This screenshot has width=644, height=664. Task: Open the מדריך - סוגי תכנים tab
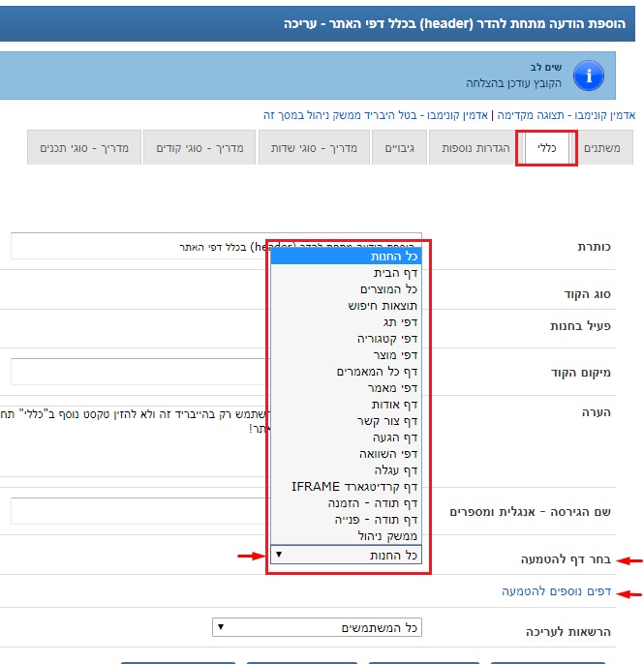pyautogui.click(x=84, y=148)
